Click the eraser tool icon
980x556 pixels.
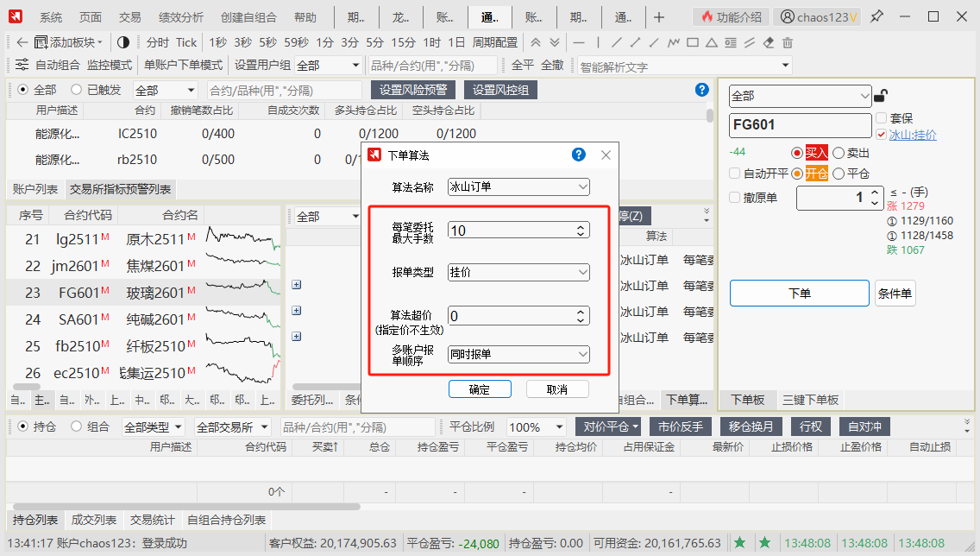[x=768, y=42]
